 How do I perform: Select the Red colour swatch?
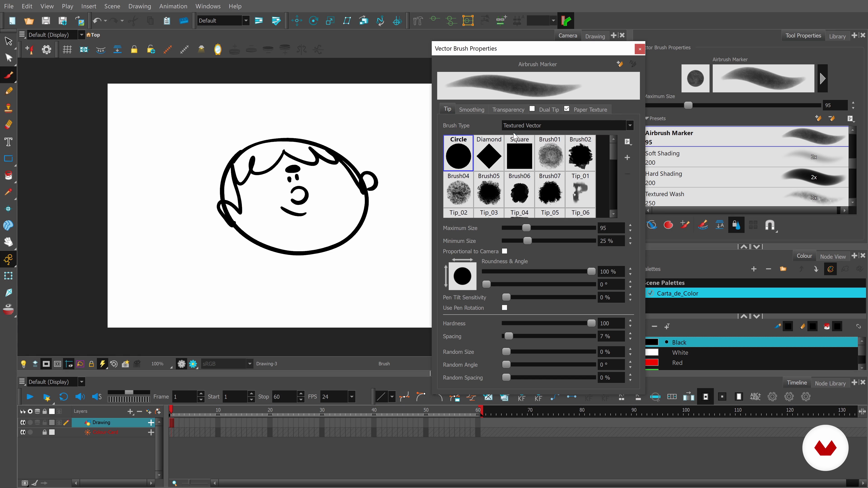[652, 363]
